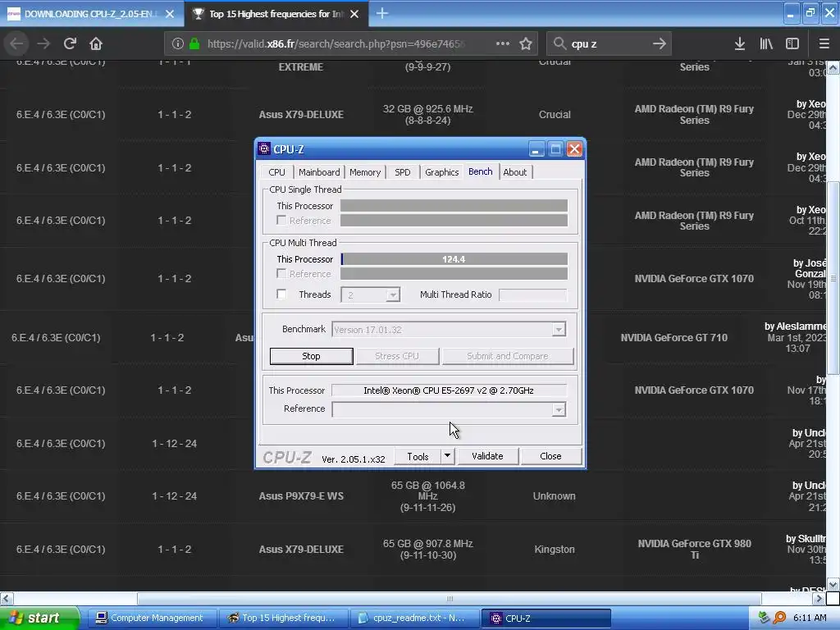Enable the Multi Thread Reference checkbox
Screen dimensions: 840x630
281,274
